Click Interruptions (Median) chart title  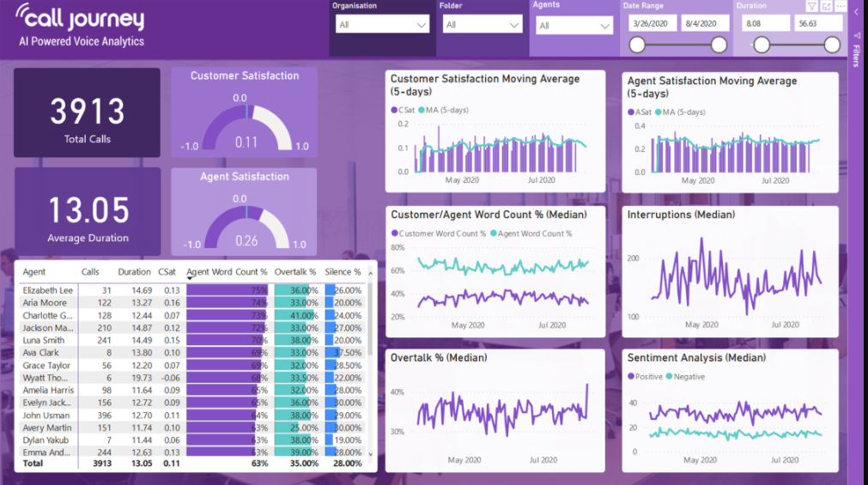pos(681,215)
